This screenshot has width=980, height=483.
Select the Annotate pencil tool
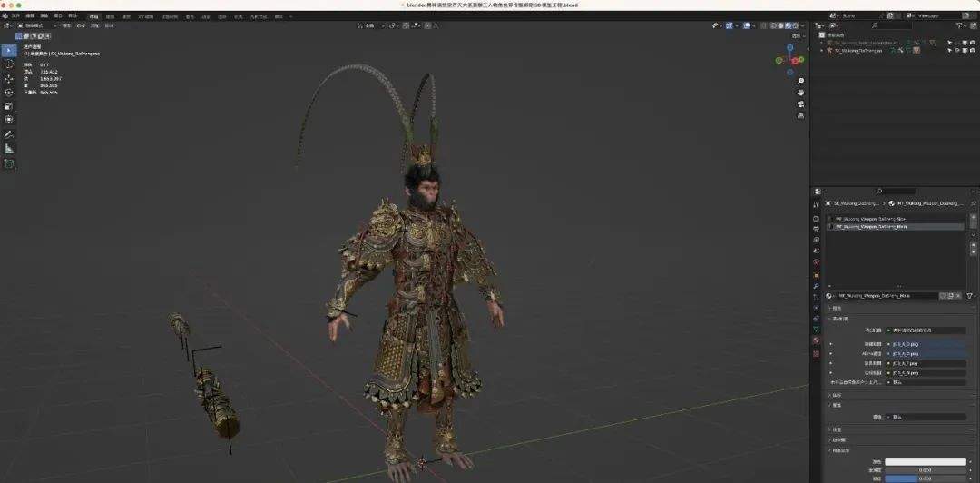click(9, 134)
